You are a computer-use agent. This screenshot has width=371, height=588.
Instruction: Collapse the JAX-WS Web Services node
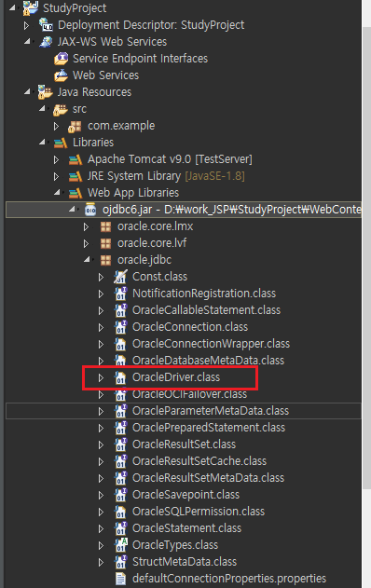point(27,41)
